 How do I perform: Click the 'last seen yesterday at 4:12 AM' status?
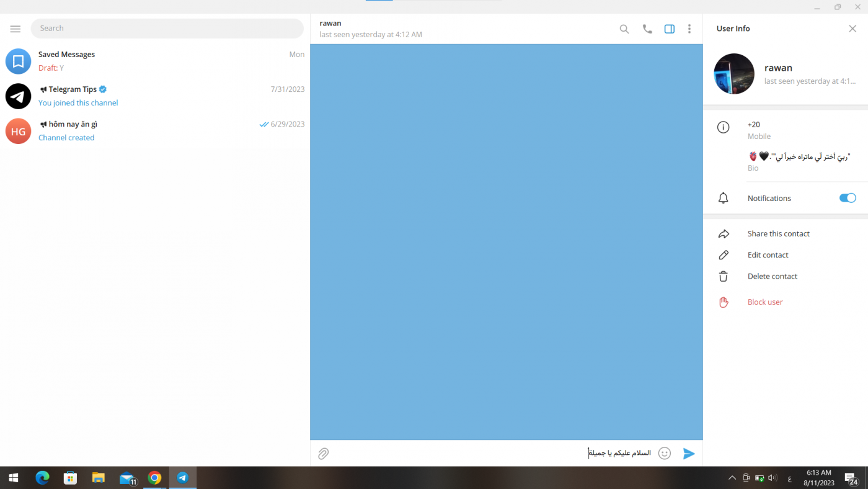tap(371, 35)
